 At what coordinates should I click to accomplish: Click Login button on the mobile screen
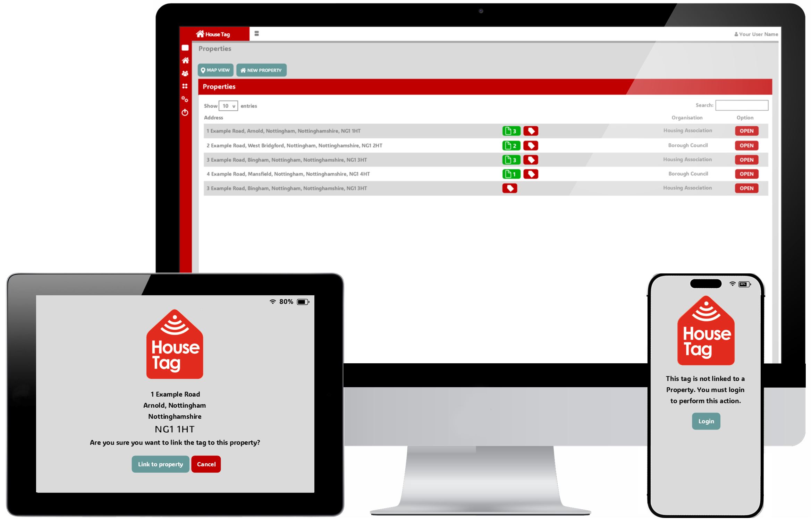click(x=705, y=421)
